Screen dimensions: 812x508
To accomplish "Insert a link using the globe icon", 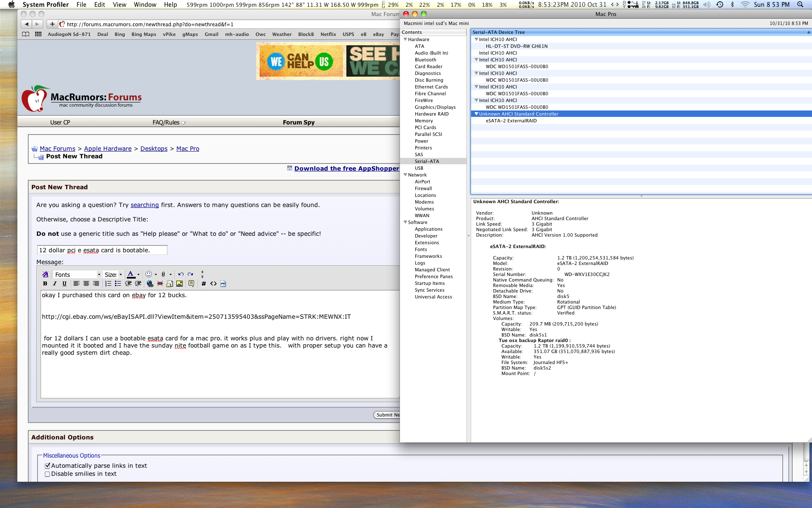I will click(150, 284).
